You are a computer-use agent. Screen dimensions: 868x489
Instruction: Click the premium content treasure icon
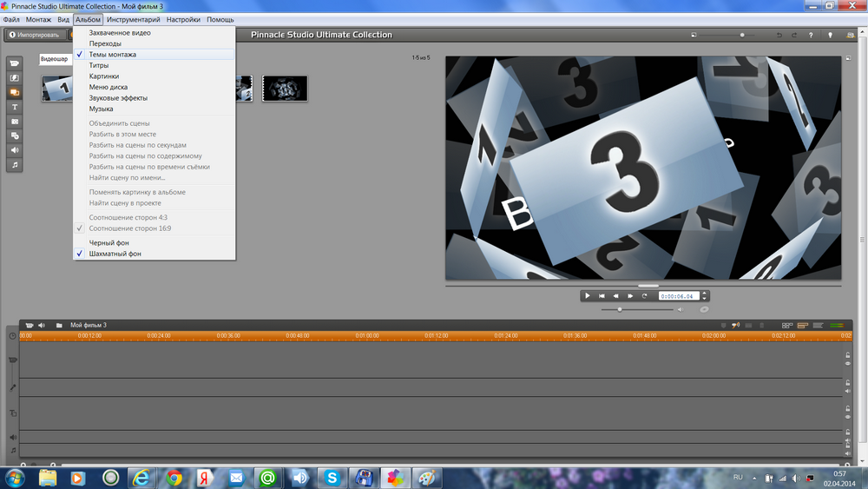click(851, 35)
